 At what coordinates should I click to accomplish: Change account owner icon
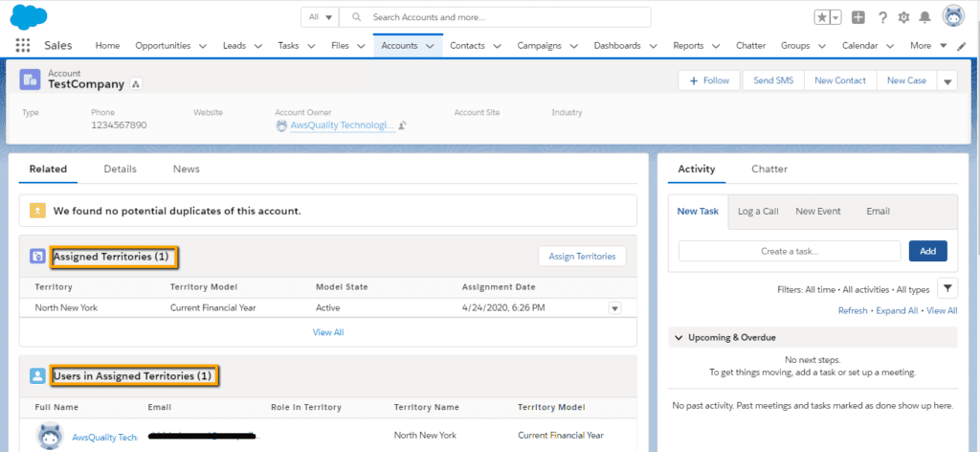click(x=403, y=125)
